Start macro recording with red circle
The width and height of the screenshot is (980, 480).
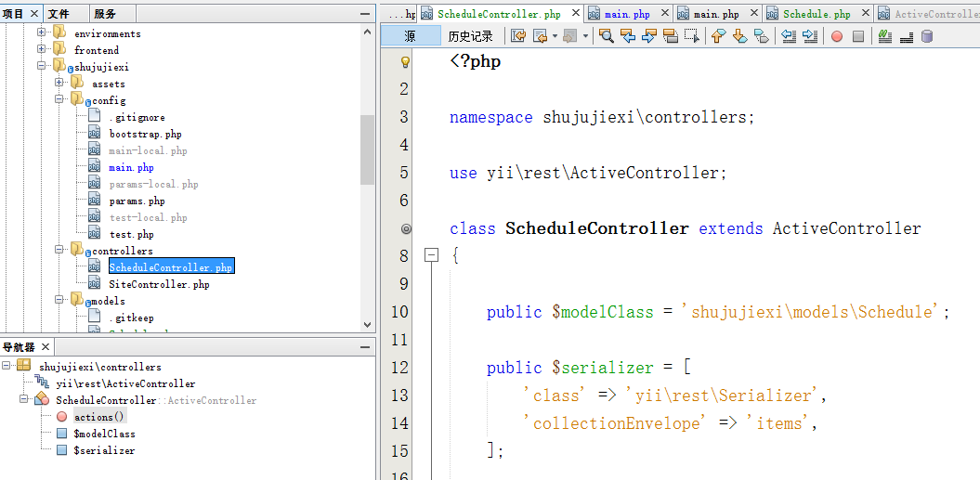pos(837,36)
